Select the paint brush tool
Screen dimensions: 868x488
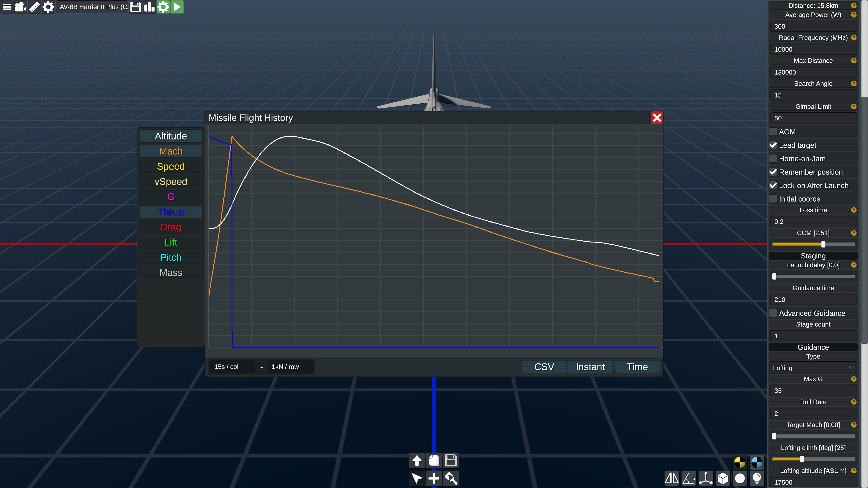(451, 478)
